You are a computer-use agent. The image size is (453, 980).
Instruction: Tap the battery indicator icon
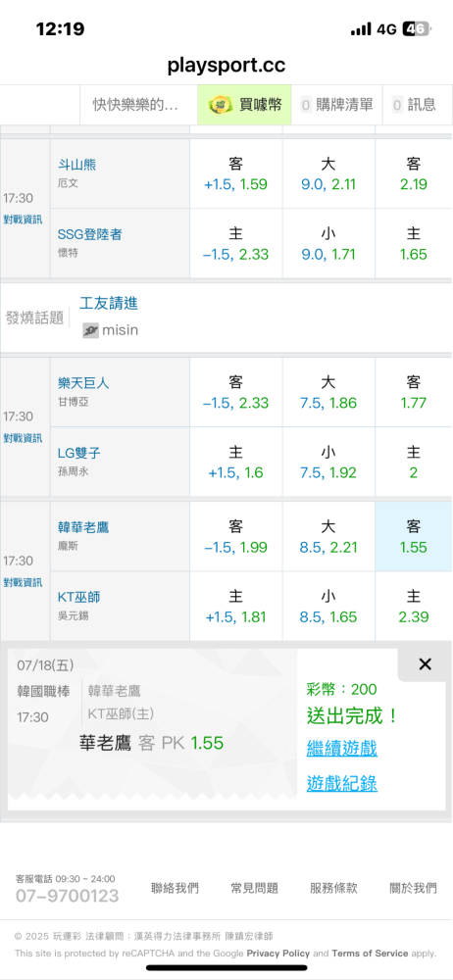click(x=416, y=28)
